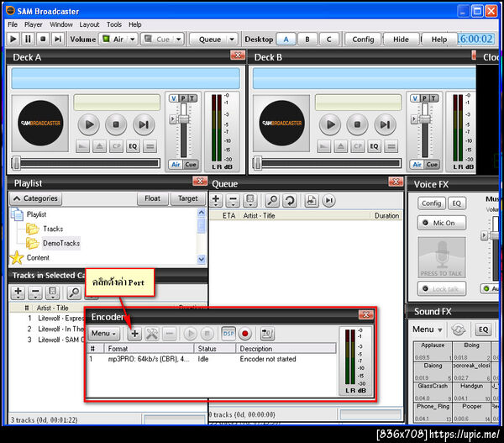This screenshot has width=504, height=443.
Task: Remove a track from the Queue
Action: (233, 200)
